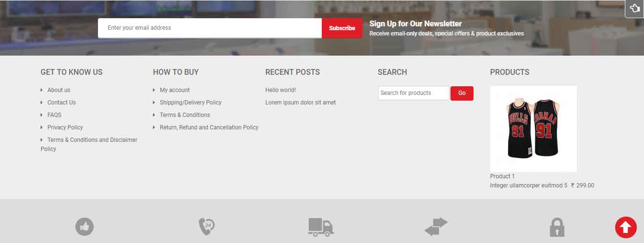Click the 24-hour phone support icon

[x=207, y=227]
